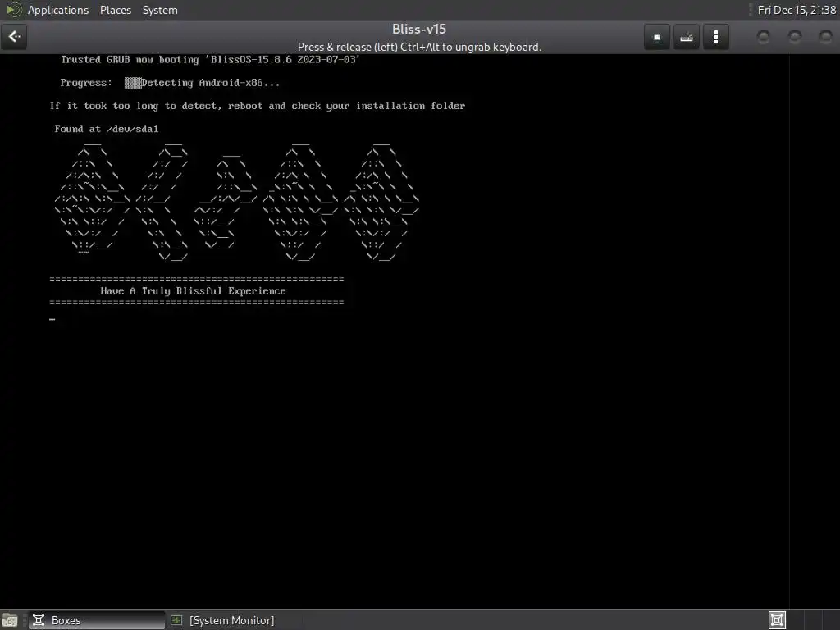Image resolution: width=840 pixels, height=630 pixels.
Task: Switch to the Boxes taskbar button
Action: click(97, 620)
